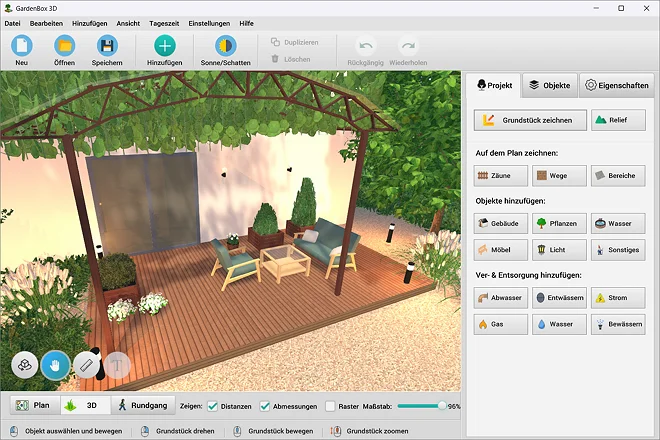This screenshot has width=660, height=440.
Task: Open the Eigenschaften tab
Action: 617,85
